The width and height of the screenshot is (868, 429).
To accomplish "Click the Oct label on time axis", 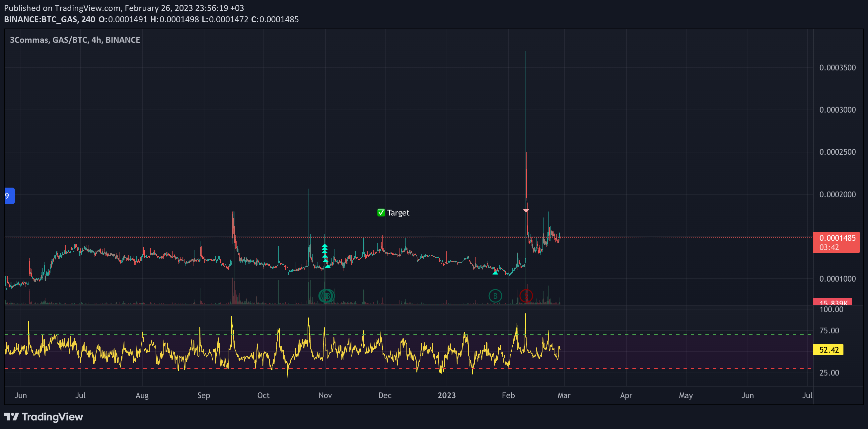I will pyautogui.click(x=263, y=395).
